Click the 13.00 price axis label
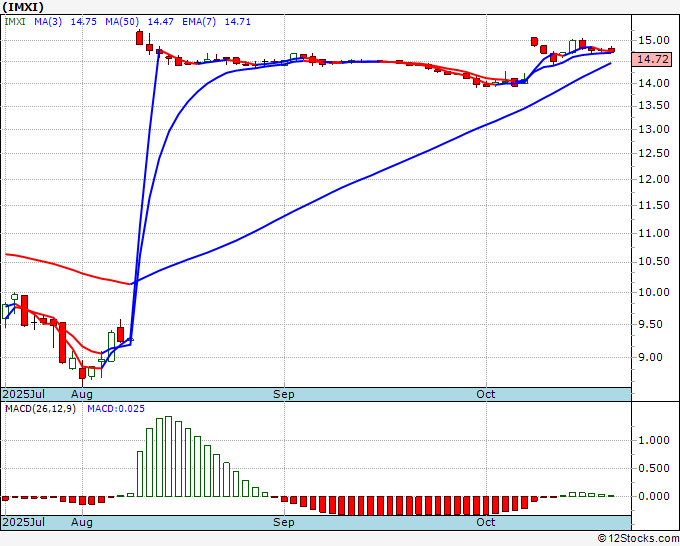 click(654, 129)
